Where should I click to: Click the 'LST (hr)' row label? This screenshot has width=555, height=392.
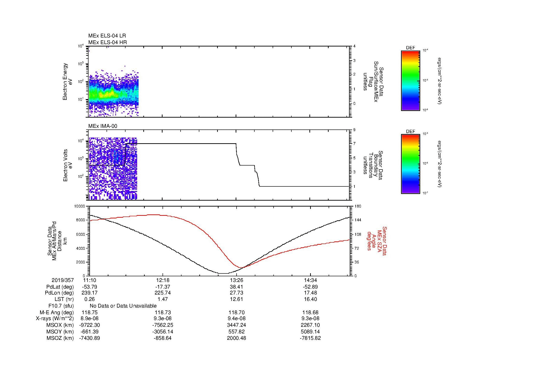click(64, 299)
